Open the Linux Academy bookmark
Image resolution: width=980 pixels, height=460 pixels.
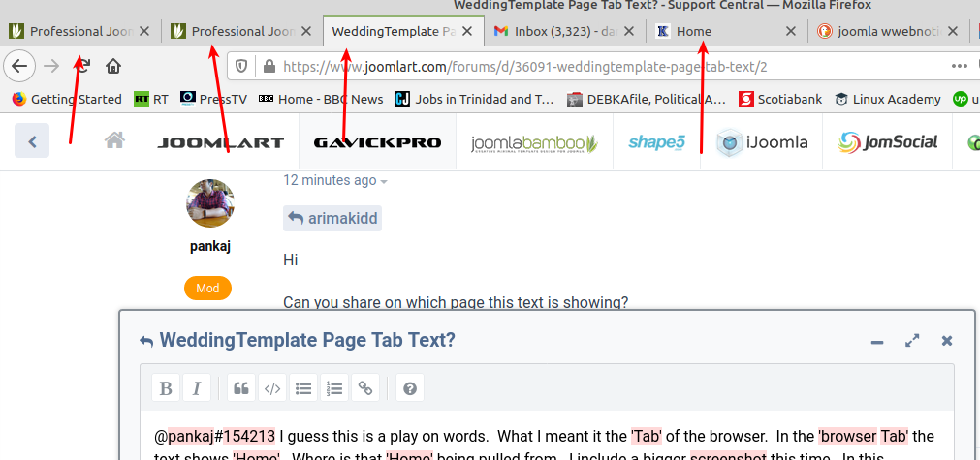(x=888, y=99)
